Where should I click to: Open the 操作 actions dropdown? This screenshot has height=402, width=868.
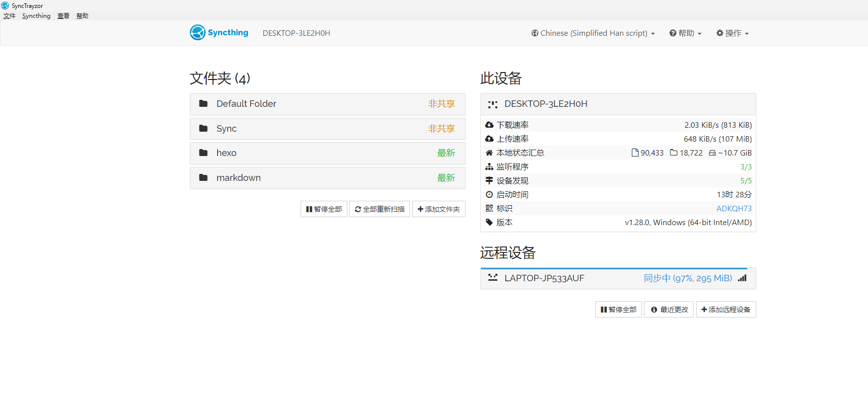(x=732, y=33)
